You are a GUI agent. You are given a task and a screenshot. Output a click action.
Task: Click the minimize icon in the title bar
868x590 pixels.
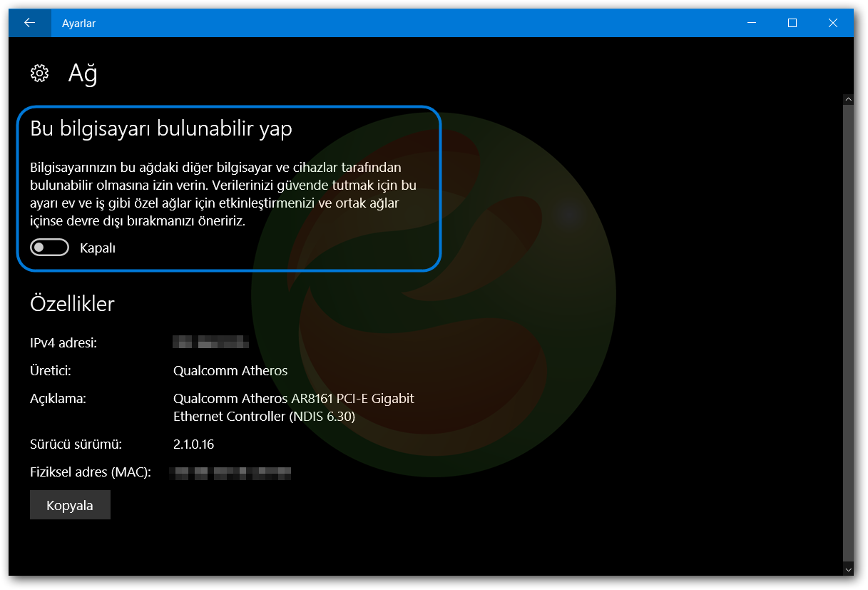coord(751,22)
